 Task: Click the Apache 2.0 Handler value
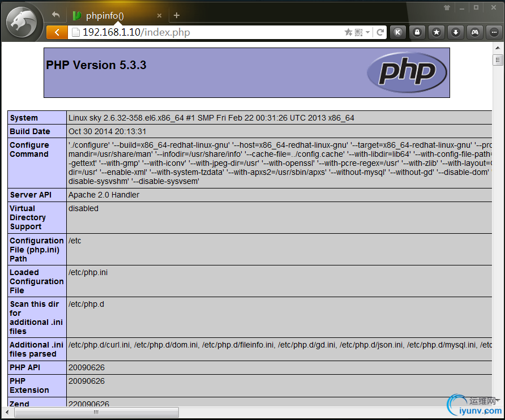point(104,195)
